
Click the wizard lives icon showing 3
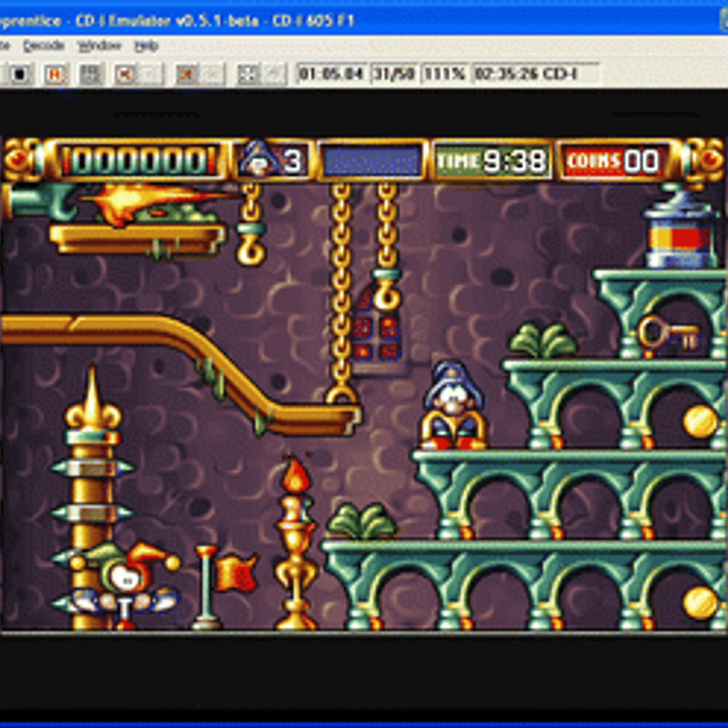click(271, 160)
